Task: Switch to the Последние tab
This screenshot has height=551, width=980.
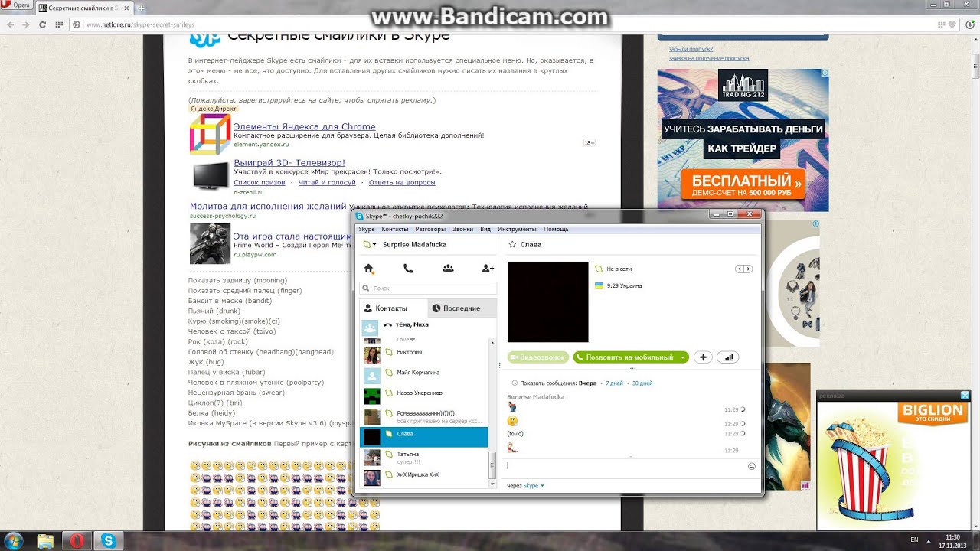Action: pyautogui.click(x=462, y=308)
